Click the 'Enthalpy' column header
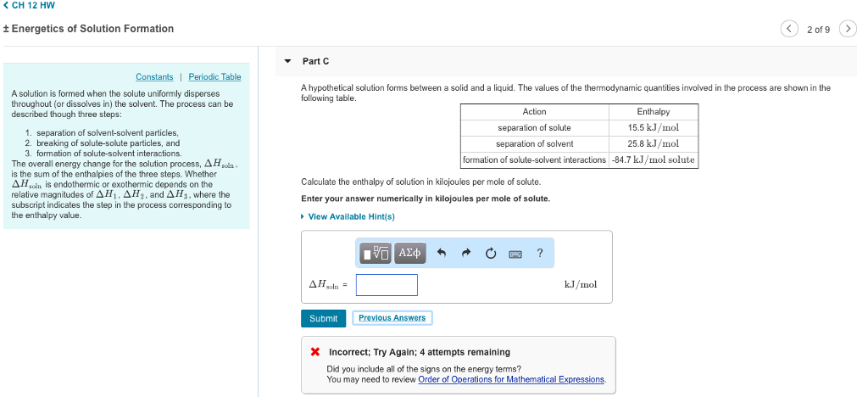868x397 pixels. pos(654,112)
